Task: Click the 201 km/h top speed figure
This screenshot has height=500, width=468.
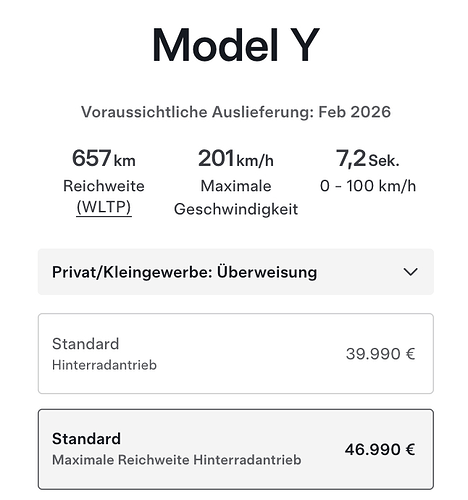Action: (236, 158)
